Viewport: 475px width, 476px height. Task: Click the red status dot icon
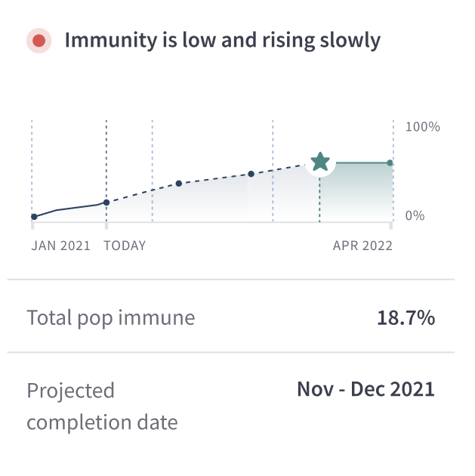pos(38,41)
